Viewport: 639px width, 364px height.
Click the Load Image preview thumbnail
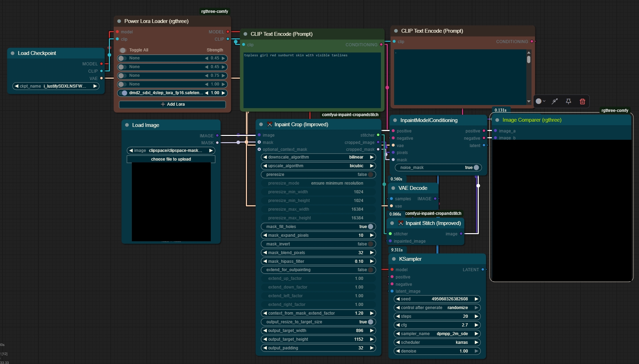point(171,202)
